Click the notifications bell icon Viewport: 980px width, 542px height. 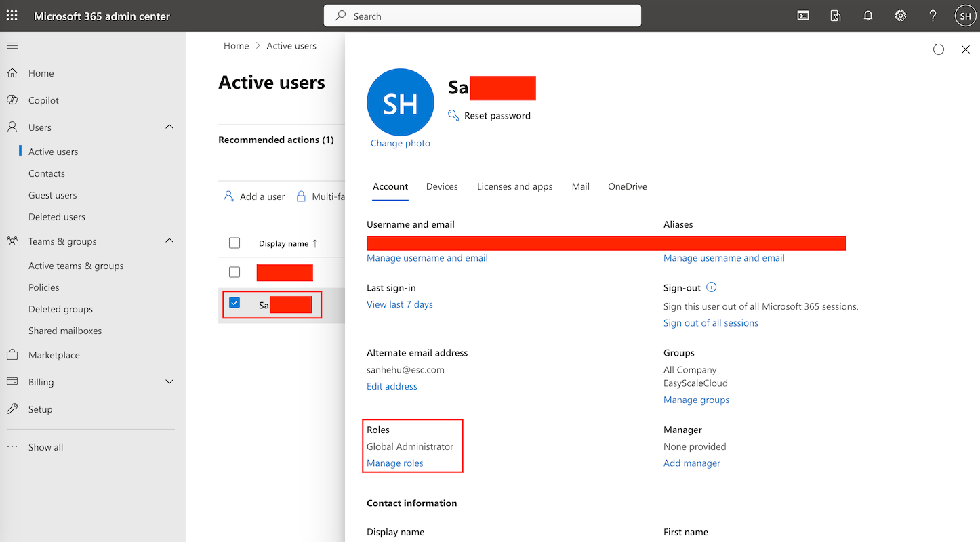click(868, 16)
